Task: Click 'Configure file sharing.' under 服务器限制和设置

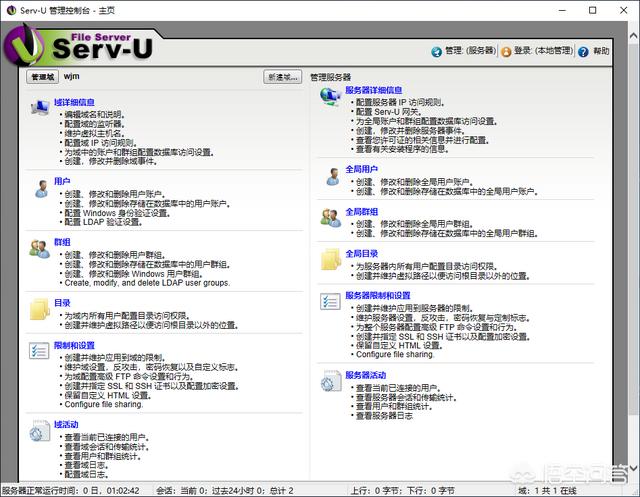Action: (395, 355)
